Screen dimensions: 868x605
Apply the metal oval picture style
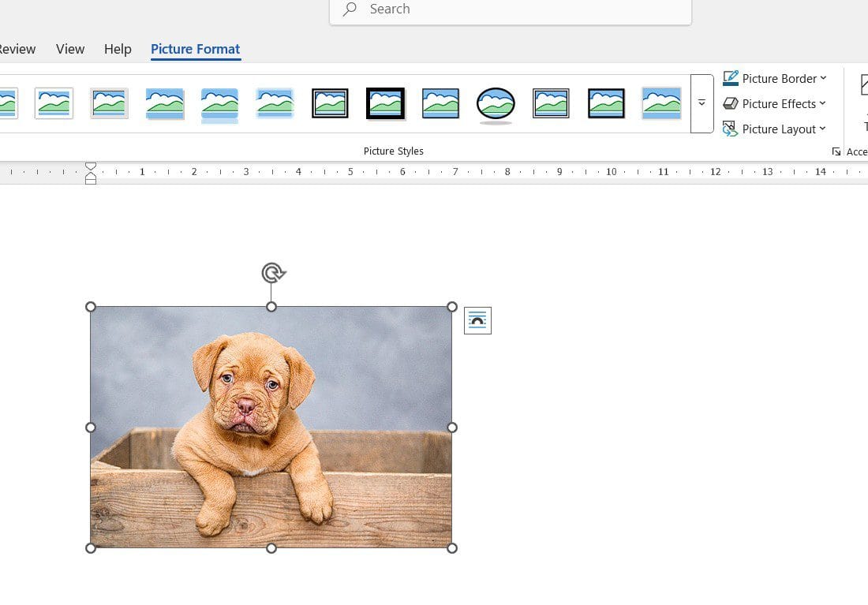496,103
